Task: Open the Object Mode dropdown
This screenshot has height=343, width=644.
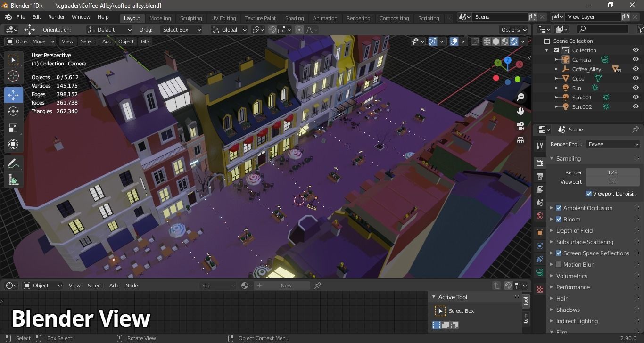Action: [x=30, y=41]
